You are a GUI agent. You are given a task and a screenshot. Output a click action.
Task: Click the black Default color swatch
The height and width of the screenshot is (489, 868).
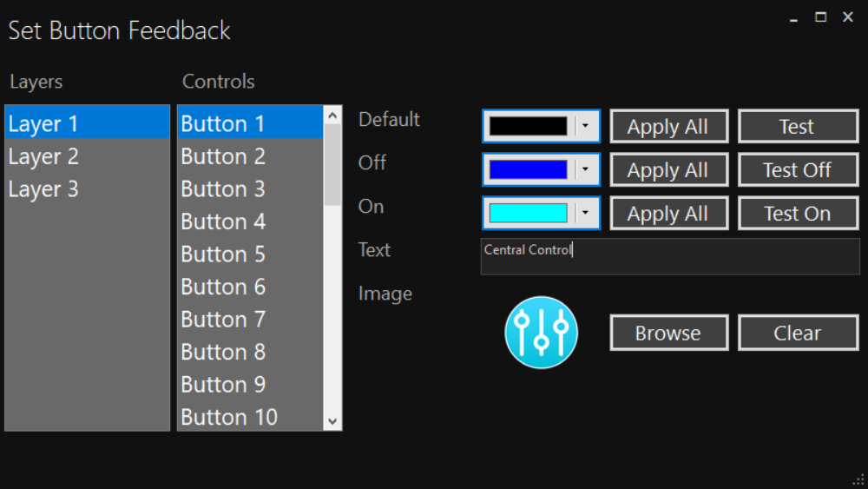[528, 126]
